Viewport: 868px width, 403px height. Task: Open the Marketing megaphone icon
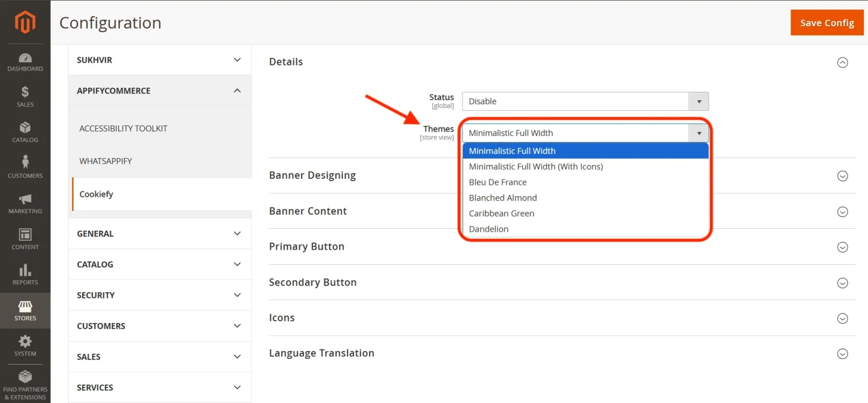click(x=25, y=199)
